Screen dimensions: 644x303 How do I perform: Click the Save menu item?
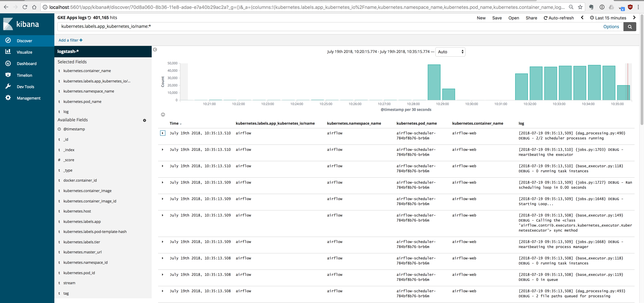pyautogui.click(x=497, y=18)
